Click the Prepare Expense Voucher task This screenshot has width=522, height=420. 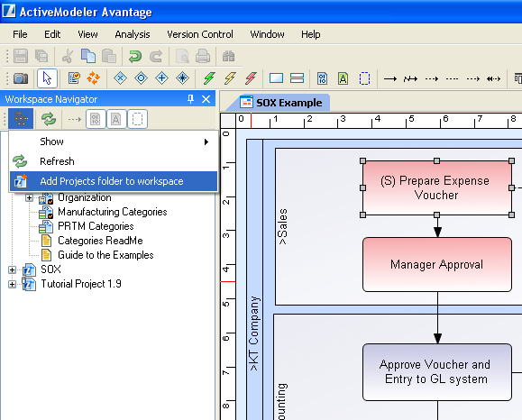click(436, 188)
